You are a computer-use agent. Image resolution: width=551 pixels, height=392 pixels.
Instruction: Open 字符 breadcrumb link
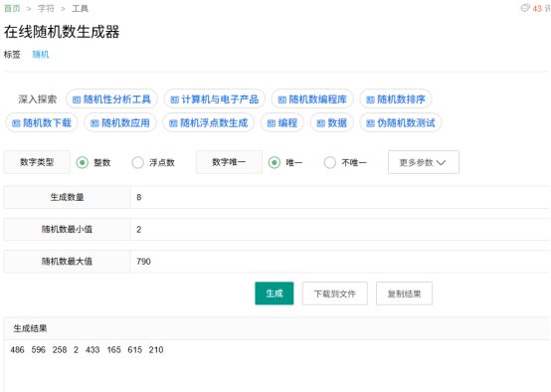point(46,8)
